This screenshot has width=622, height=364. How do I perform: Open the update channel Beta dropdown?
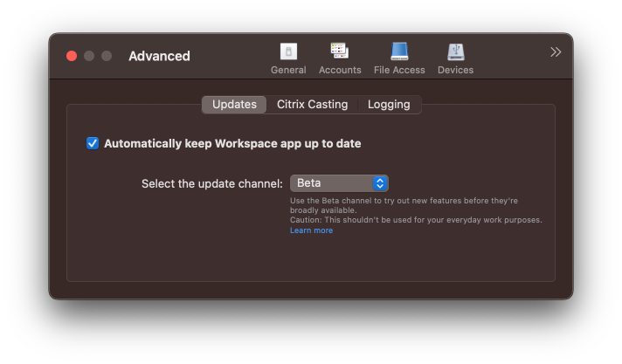[x=339, y=183]
